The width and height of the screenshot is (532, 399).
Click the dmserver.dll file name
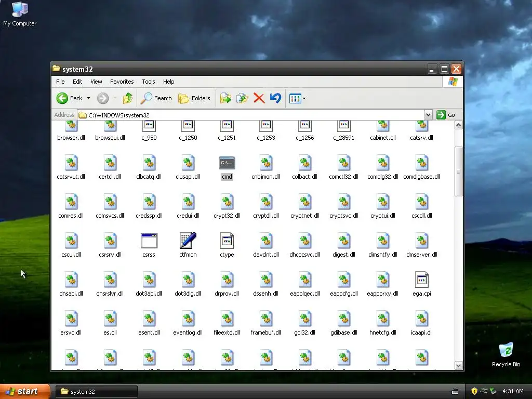(422, 255)
